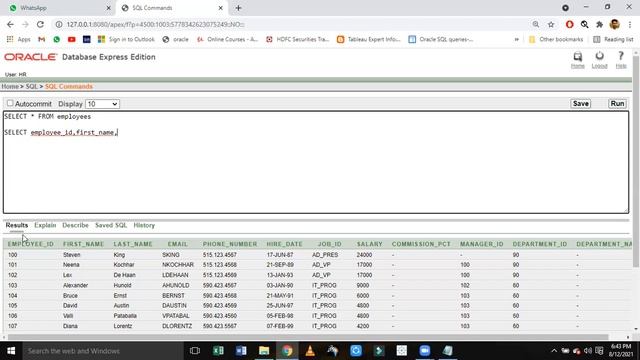
Task: Open the Gmail bookmark icon
Action: click(41, 39)
